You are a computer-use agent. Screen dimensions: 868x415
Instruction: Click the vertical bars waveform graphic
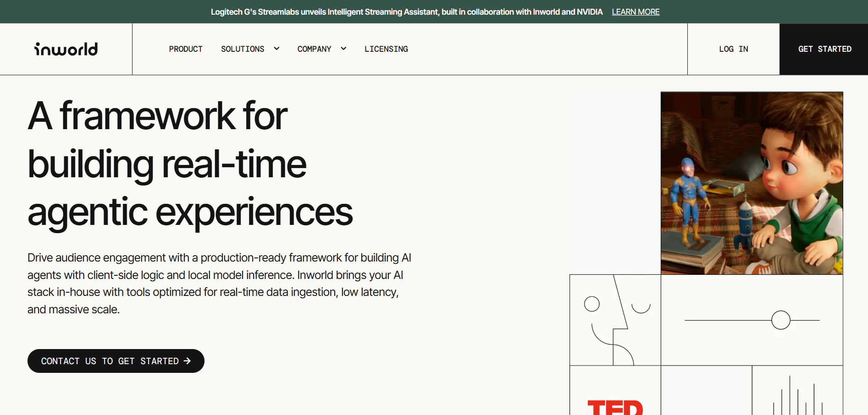797,397
